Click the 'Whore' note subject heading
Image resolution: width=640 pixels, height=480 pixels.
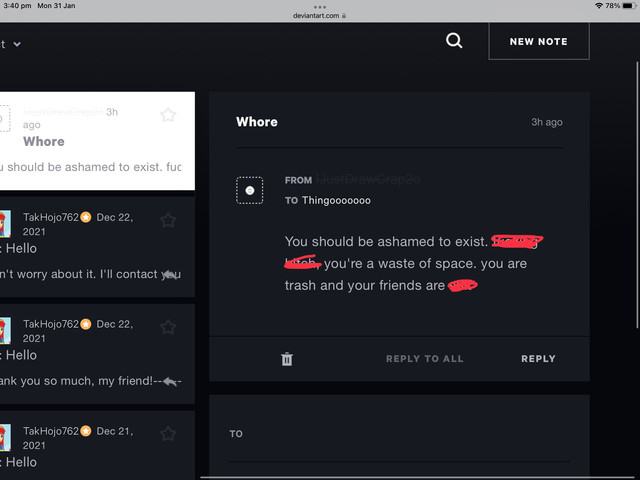257,122
